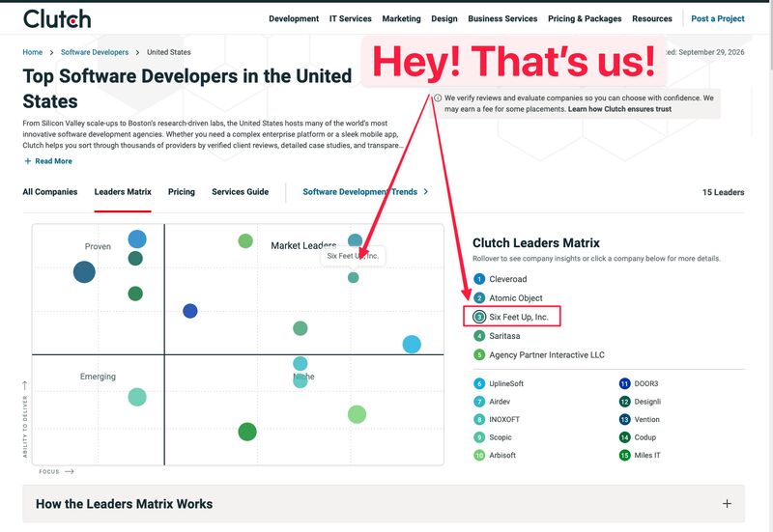
Task: Click the number 2 badge beside Atomic Object
Action: [x=479, y=298]
